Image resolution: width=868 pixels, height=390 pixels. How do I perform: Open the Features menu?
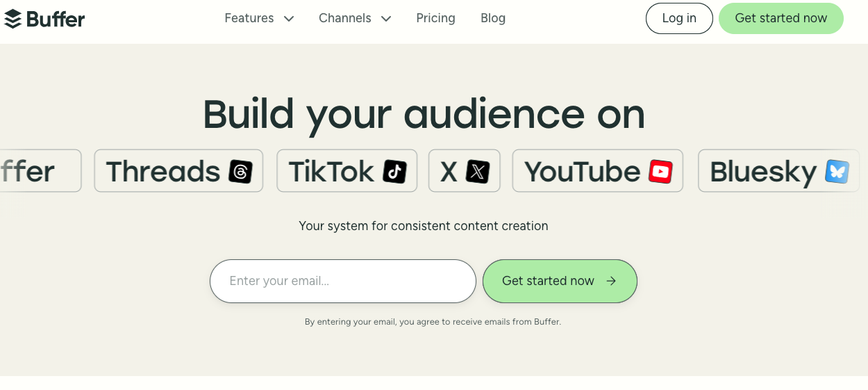(260, 18)
